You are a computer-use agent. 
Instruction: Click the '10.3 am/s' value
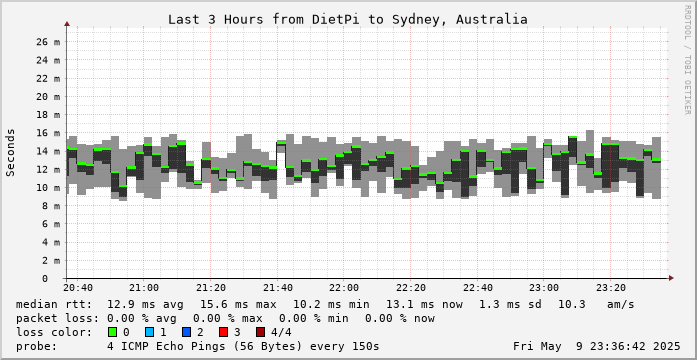coord(596,304)
